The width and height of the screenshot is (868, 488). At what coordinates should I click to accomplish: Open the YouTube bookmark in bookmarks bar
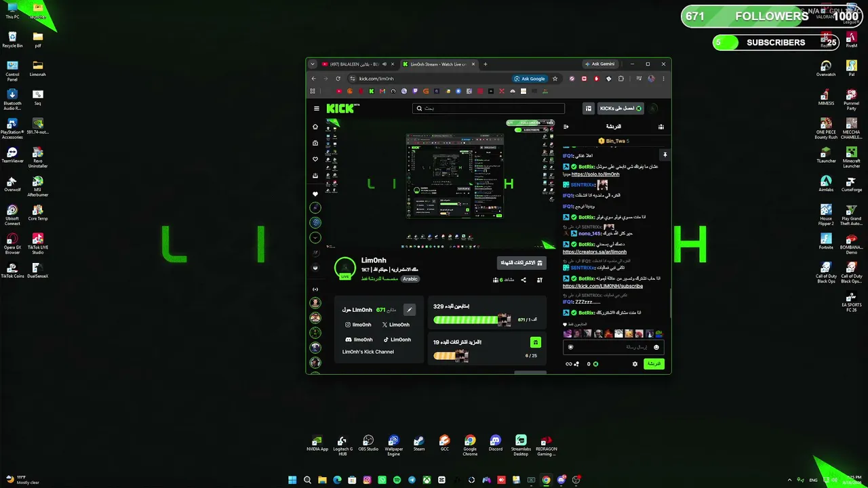339,91
